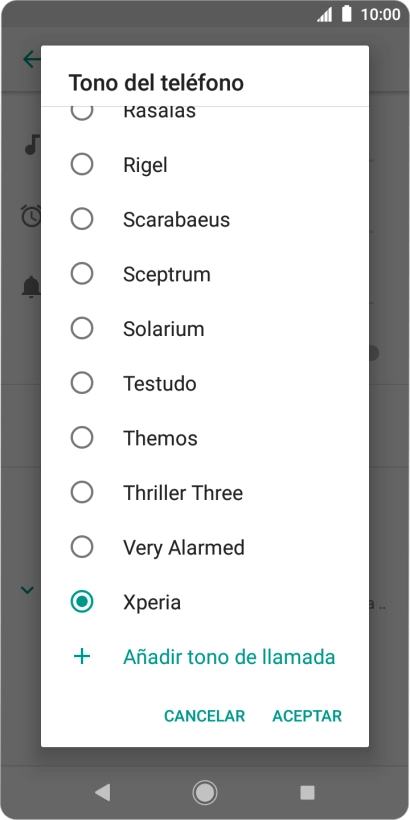The height and width of the screenshot is (820, 410).
Task: Tap the recent apps square button
Action: tap(307, 793)
